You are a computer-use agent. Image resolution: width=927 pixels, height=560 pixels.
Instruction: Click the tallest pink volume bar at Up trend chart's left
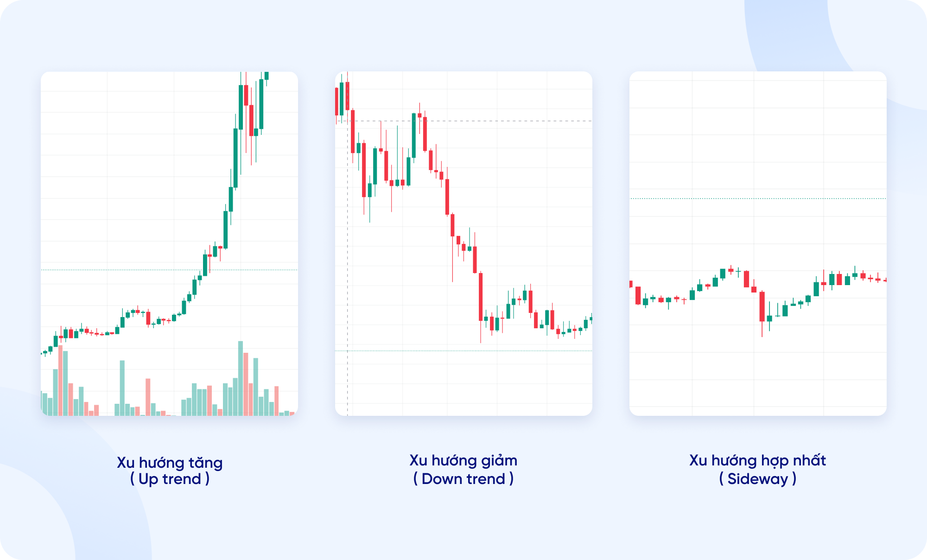(x=60, y=380)
